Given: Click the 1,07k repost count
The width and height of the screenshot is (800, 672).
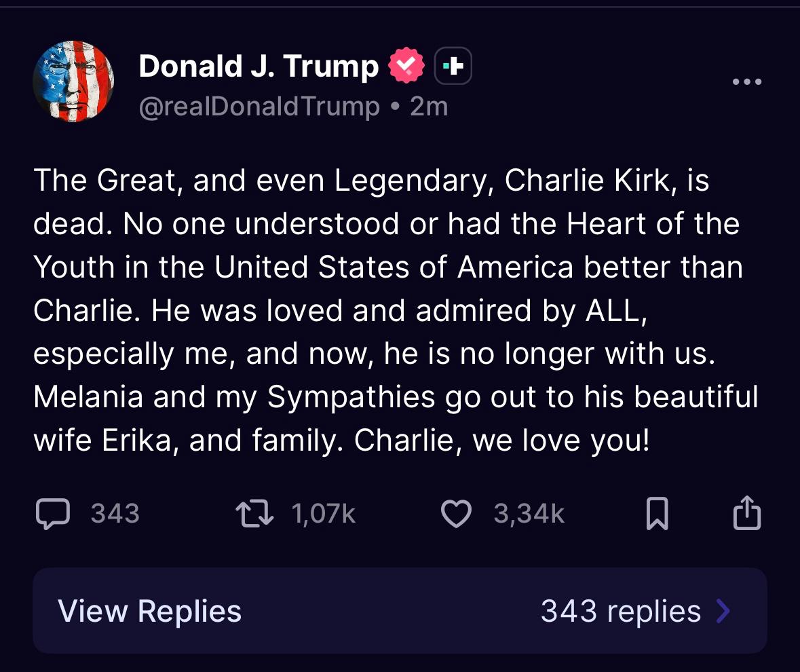Looking at the screenshot, I should (x=323, y=514).
